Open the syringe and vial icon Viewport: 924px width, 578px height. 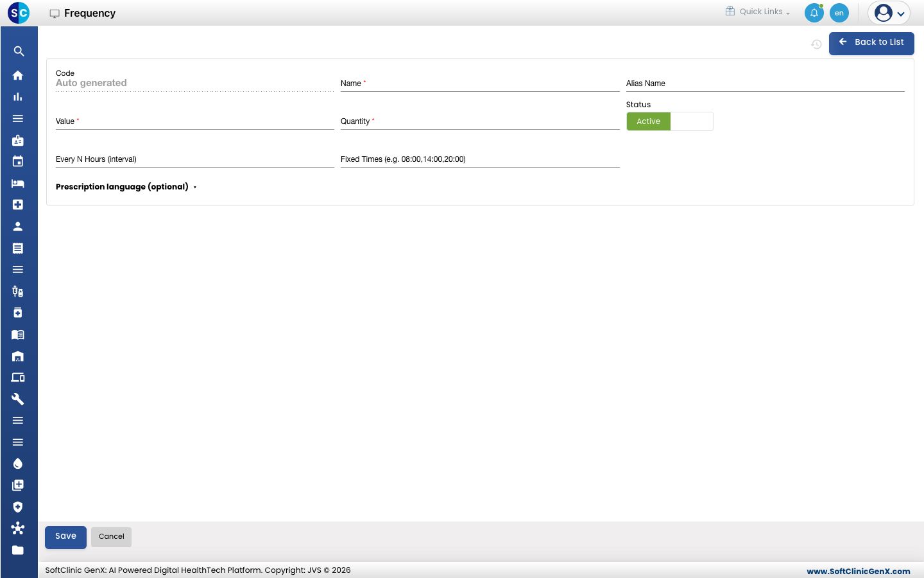pos(18,292)
